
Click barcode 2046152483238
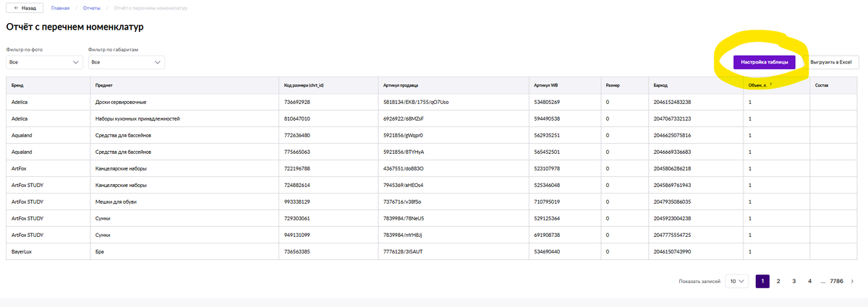672,102
